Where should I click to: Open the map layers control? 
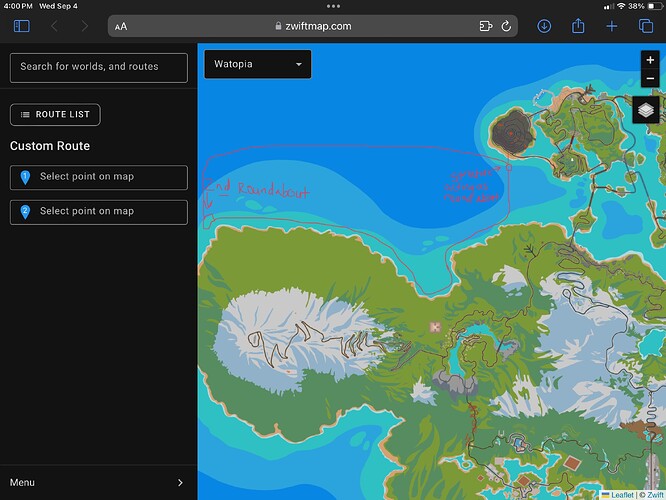(646, 110)
